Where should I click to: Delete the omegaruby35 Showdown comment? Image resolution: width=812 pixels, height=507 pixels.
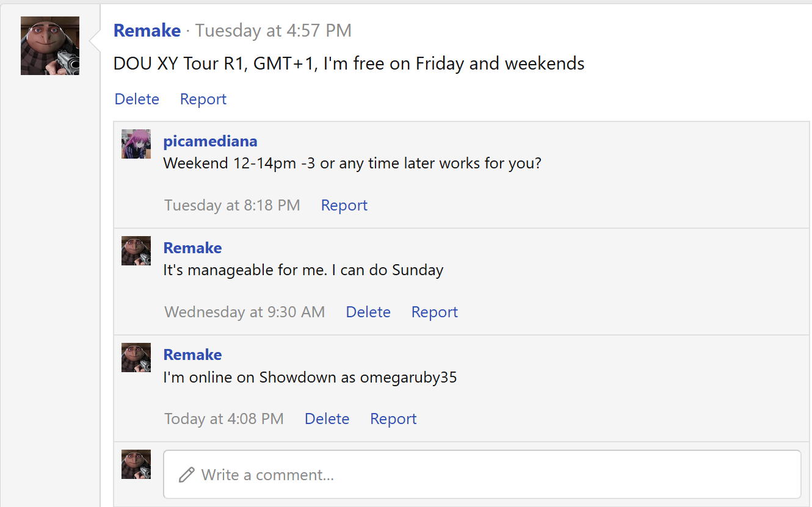pos(327,419)
